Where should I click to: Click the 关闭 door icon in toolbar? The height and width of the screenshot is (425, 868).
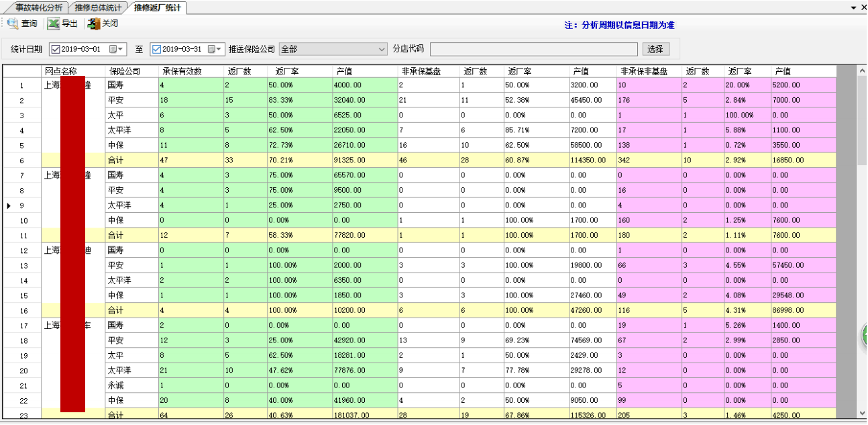93,23
